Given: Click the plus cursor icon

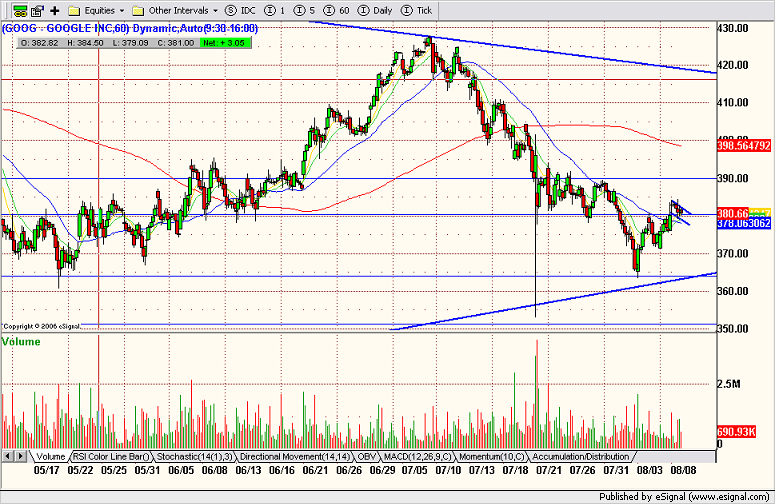Looking at the screenshot, I should point(55,10).
